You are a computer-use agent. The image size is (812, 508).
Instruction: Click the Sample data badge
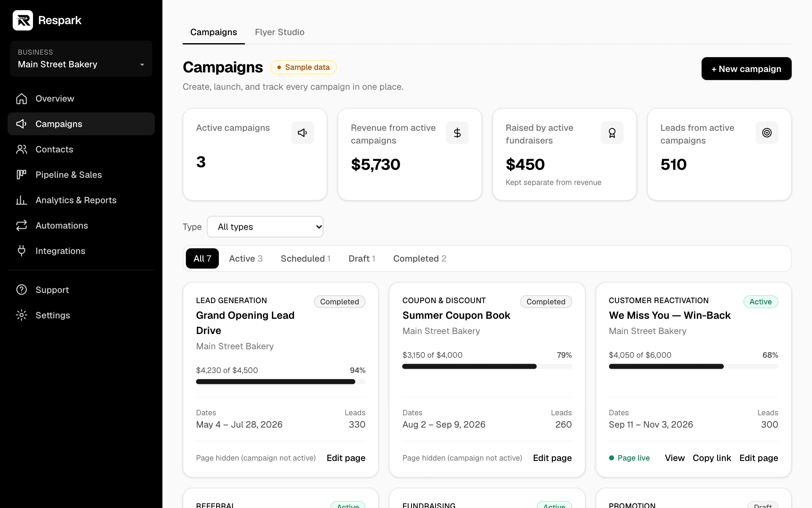click(x=304, y=67)
